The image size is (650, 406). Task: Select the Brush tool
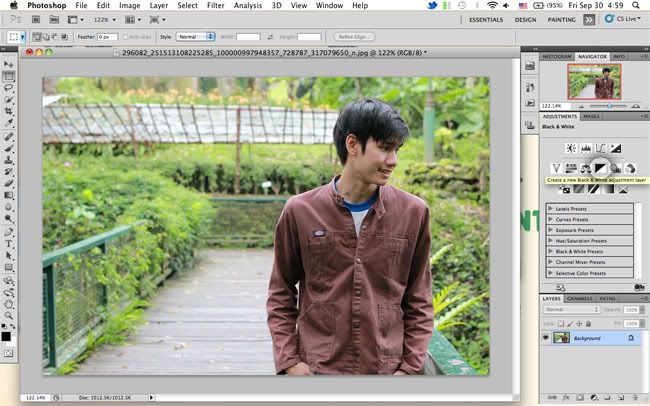[8, 148]
